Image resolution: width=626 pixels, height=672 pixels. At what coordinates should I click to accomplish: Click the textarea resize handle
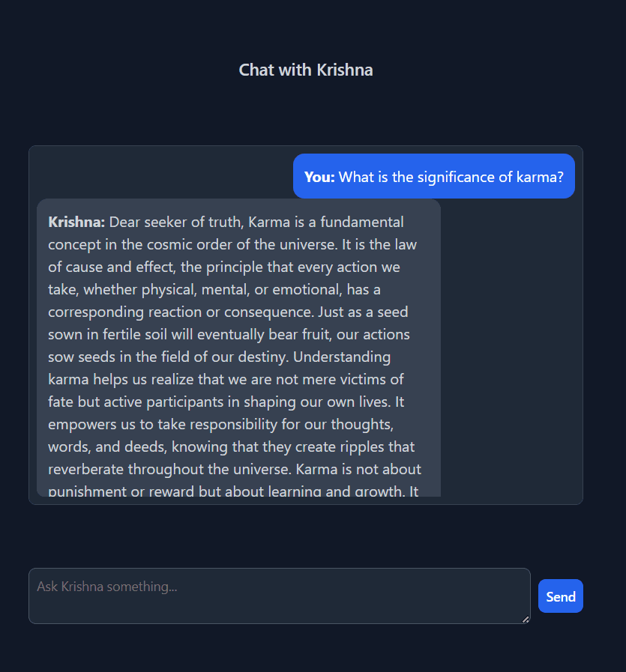[x=526, y=619]
